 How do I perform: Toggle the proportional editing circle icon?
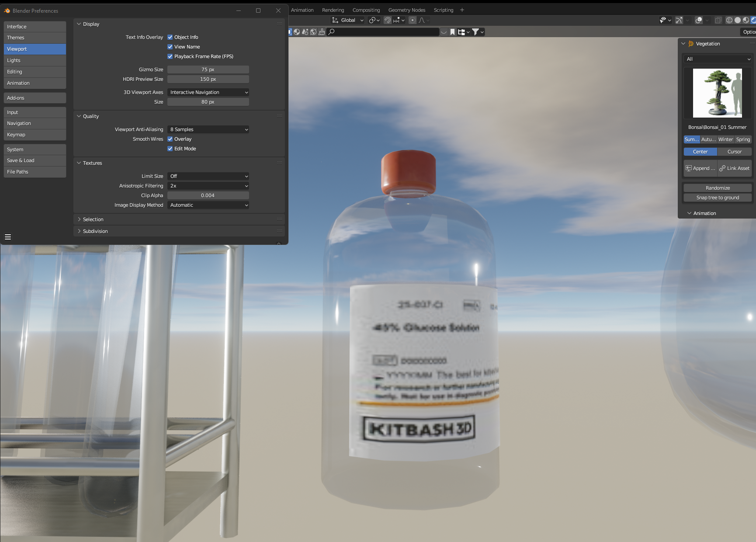tap(413, 20)
